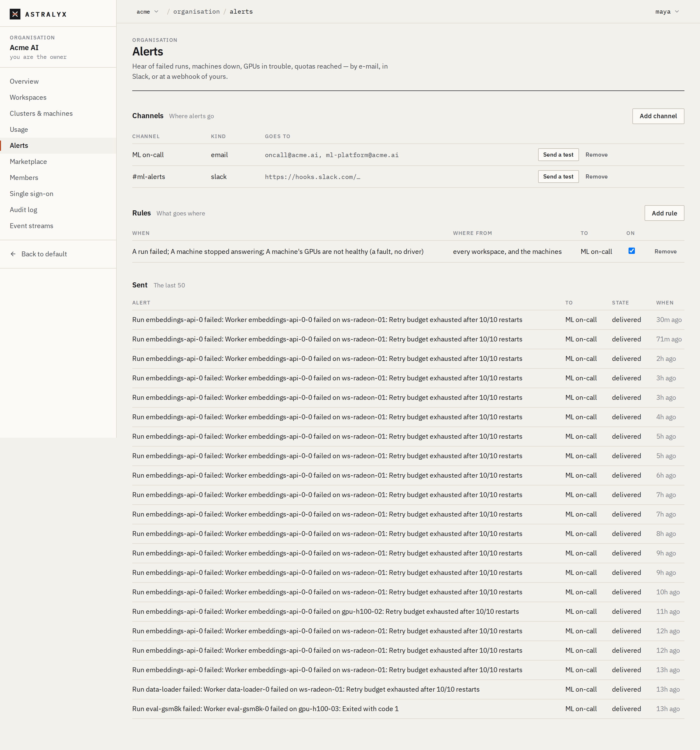700x750 pixels.
Task: Remove the ML on-call email channel
Action: (596, 155)
